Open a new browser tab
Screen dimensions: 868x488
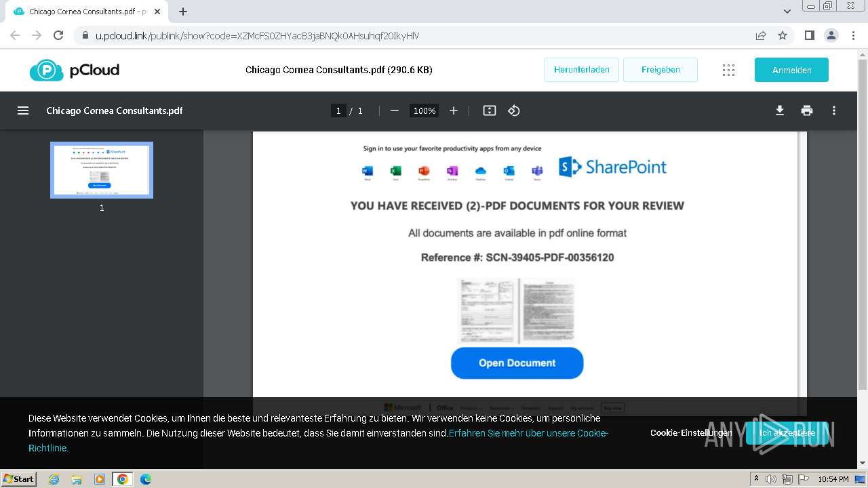tap(183, 12)
